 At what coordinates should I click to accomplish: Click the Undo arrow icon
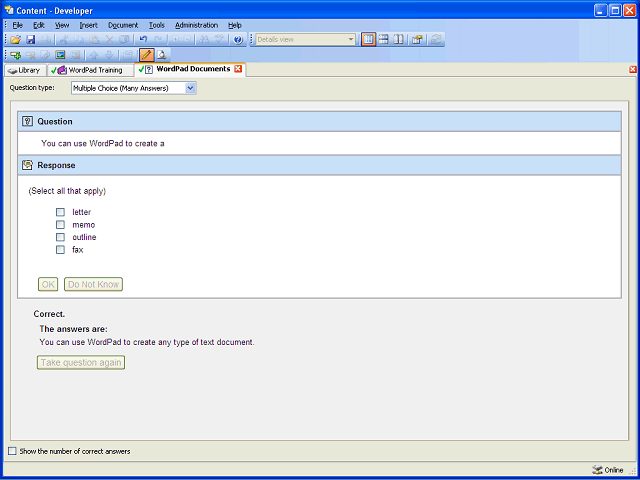[x=143, y=40]
